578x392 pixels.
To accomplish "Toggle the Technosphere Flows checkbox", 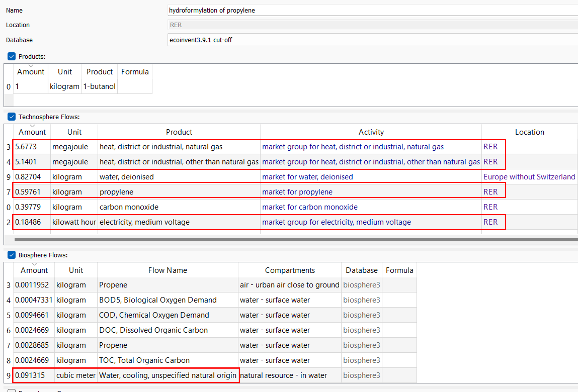I will coord(11,117).
